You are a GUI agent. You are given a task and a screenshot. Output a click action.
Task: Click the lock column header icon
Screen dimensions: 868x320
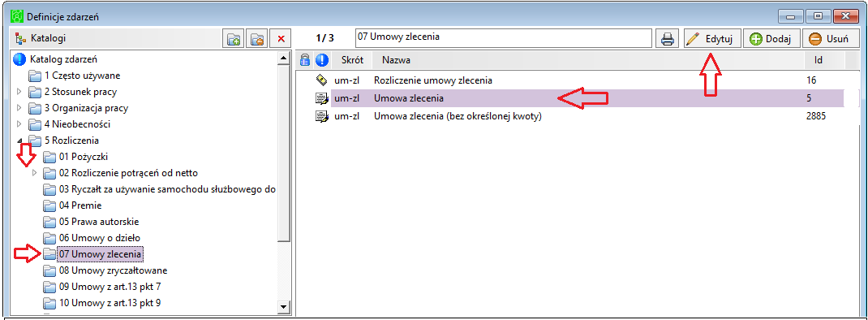[x=304, y=59]
